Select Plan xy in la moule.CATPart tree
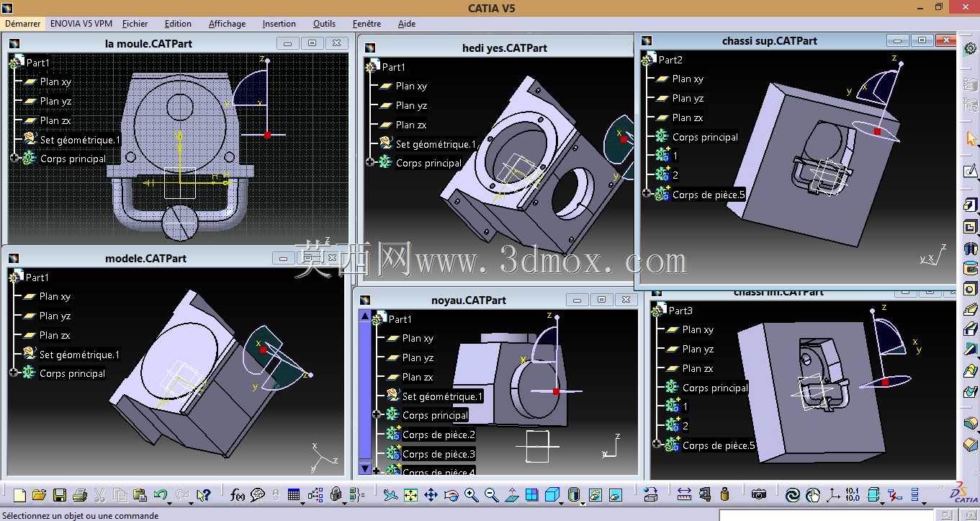 point(55,81)
